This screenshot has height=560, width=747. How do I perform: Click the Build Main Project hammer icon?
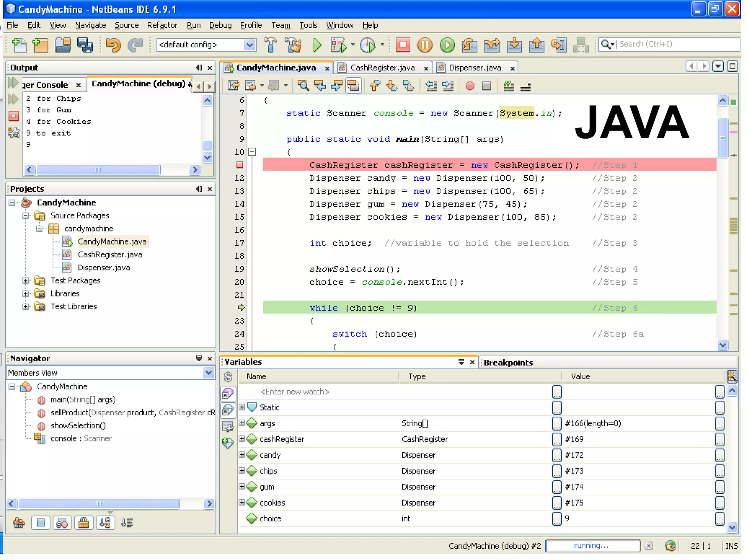click(270, 45)
